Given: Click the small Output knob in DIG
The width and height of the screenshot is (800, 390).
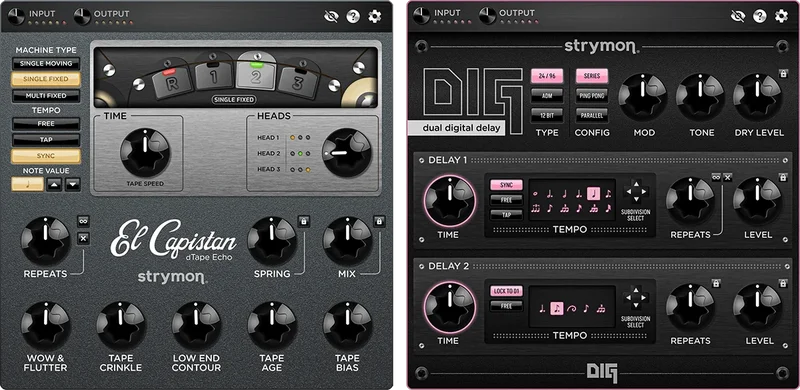Looking at the screenshot, I should (488, 16).
